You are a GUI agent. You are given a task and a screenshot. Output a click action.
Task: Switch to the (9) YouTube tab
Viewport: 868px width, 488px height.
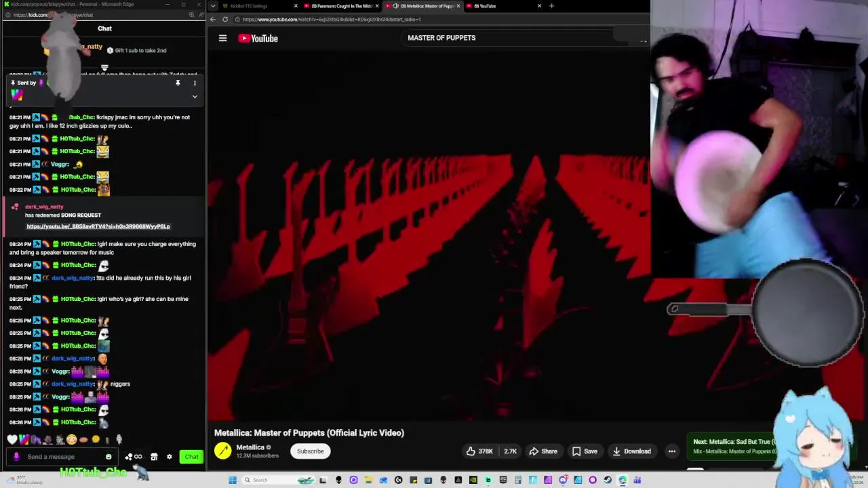503,6
